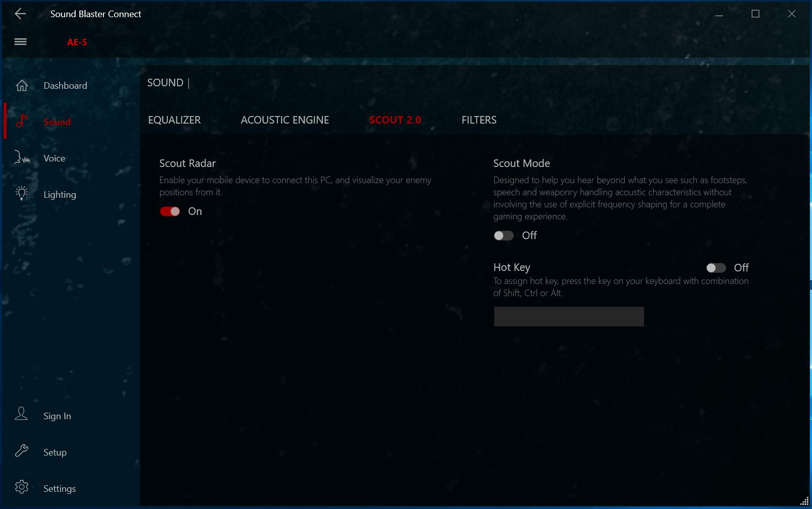The image size is (812, 509).
Task: Click the SOUND page heading
Action: [165, 83]
